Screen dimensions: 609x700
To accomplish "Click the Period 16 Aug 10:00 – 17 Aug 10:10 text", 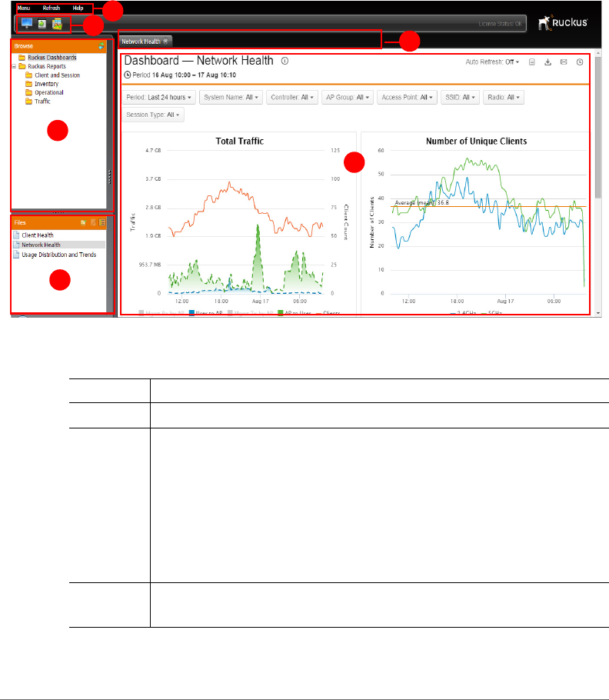I will (185, 75).
